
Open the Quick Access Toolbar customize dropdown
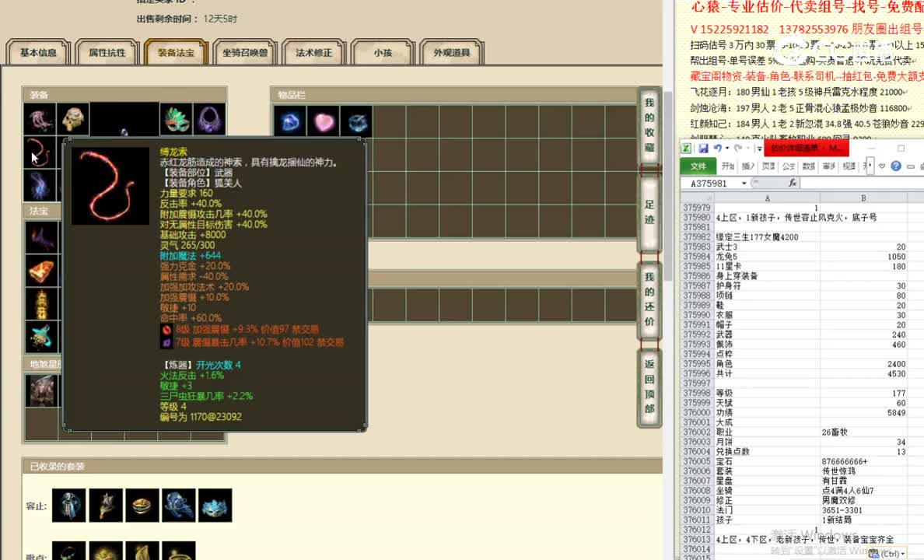coord(759,149)
